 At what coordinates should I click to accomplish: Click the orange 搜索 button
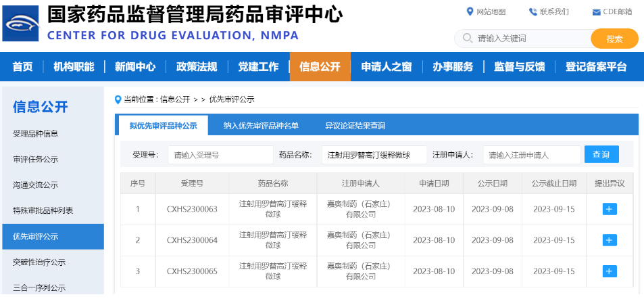(x=614, y=39)
